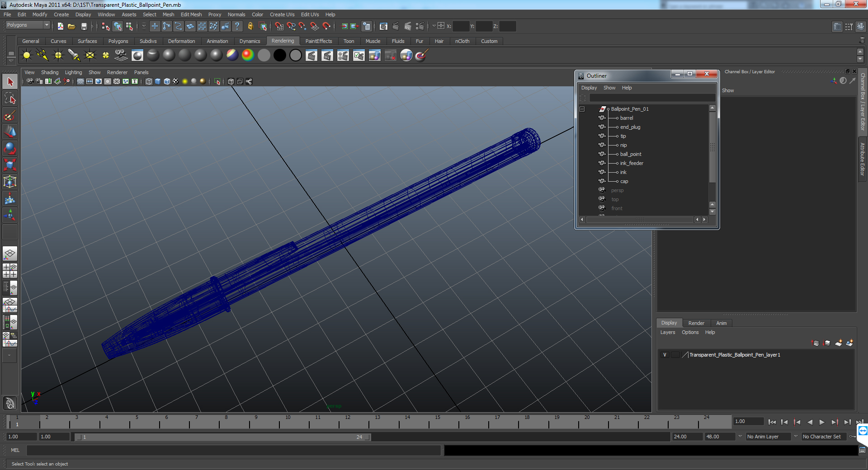Create an area light from shelf
The image size is (868, 470).
pos(90,56)
